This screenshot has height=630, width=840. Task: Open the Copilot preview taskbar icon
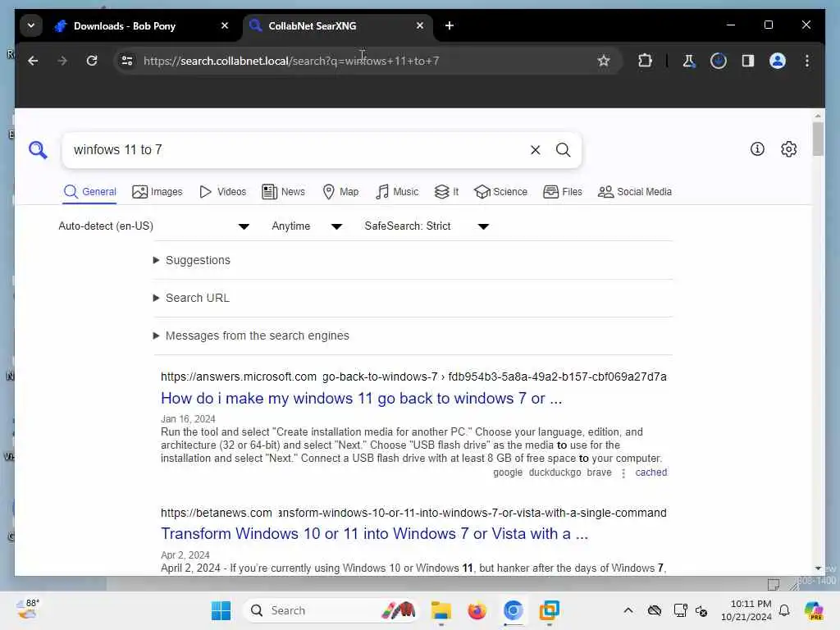point(813,610)
